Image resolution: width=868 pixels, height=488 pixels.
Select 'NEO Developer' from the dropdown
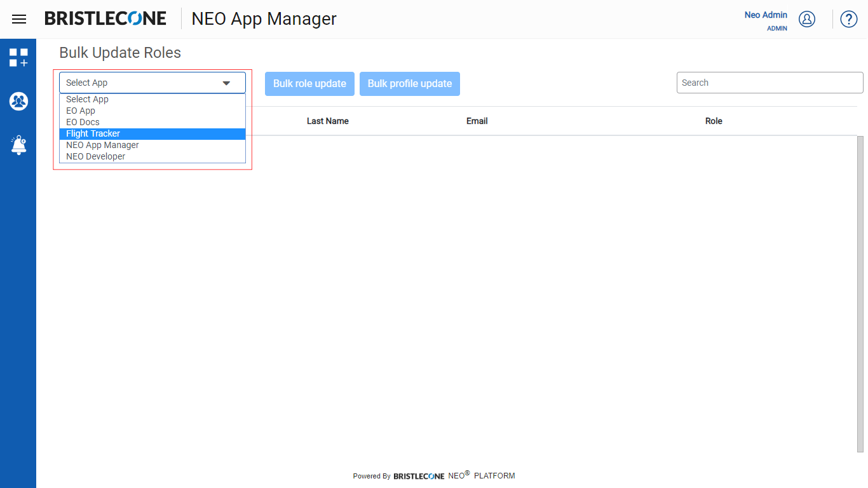pos(153,156)
